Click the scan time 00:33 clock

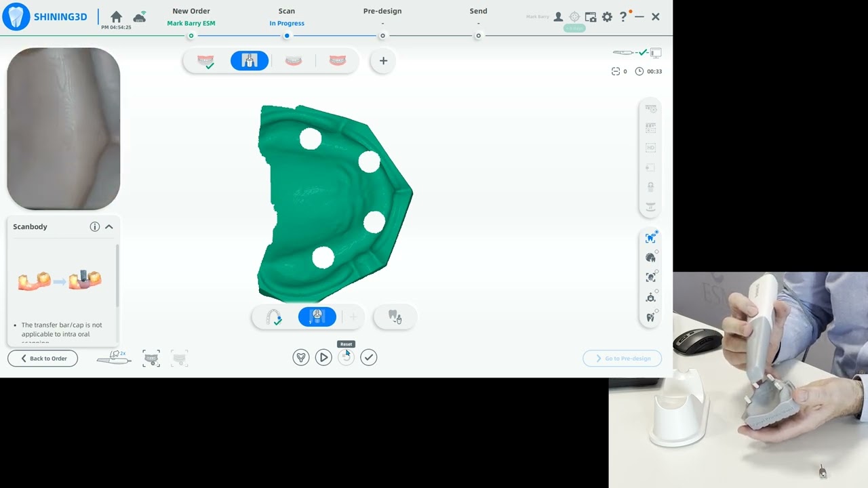coord(648,71)
